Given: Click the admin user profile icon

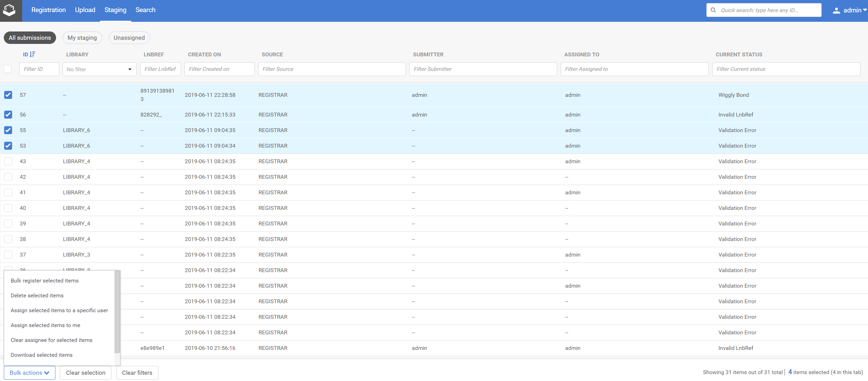Looking at the screenshot, I should tap(836, 10).
